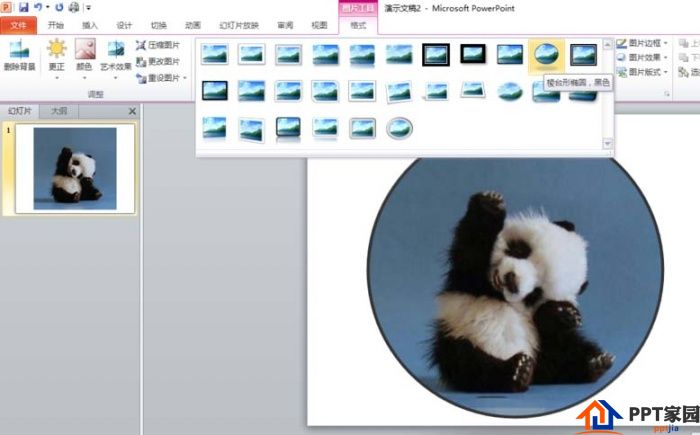The image size is (700, 435).
Task: Apply the Compound Frame Black style at row end
Action: pos(583,54)
